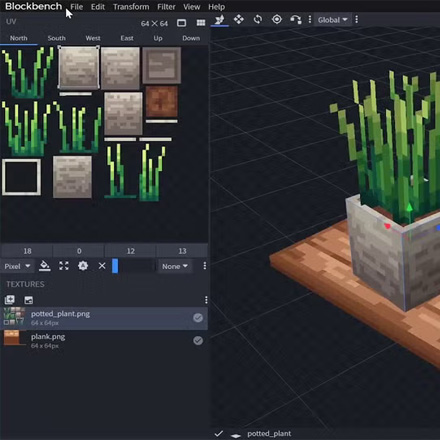The width and height of the screenshot is (440, 440).
Task: Open the File menu
Action: [x=76, y=7]
